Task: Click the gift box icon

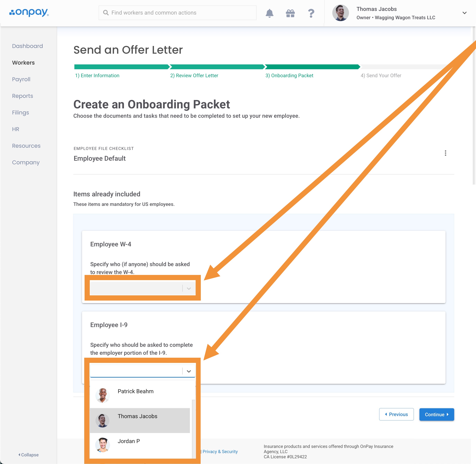Action: [290, 13]
